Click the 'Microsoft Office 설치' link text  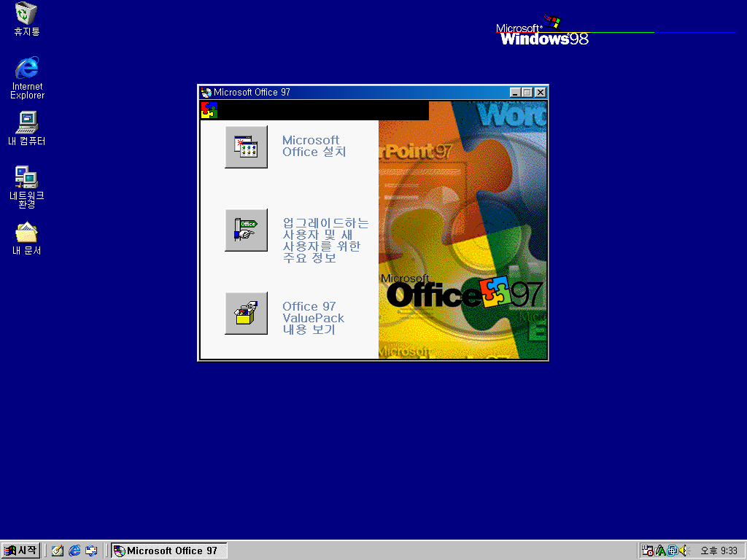coord(314,146)
